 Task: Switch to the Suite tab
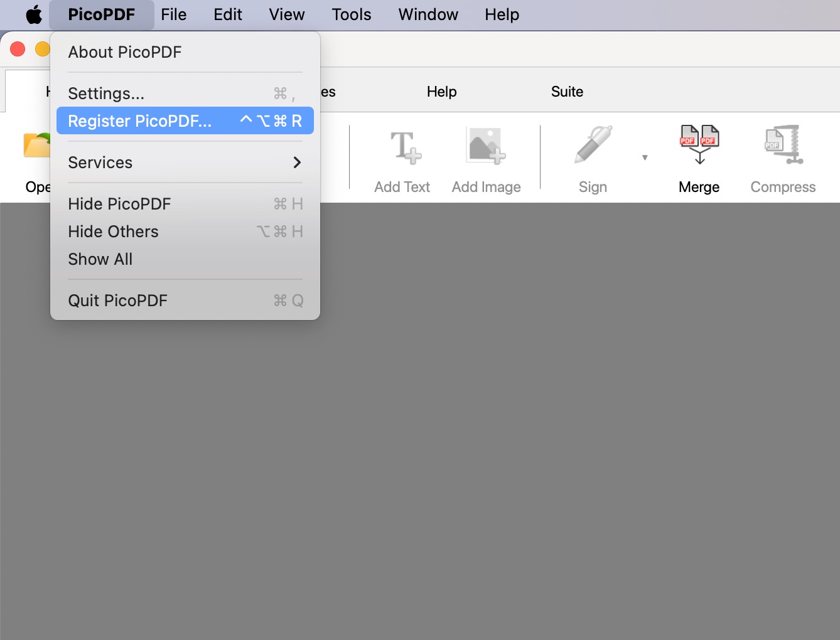567,92
